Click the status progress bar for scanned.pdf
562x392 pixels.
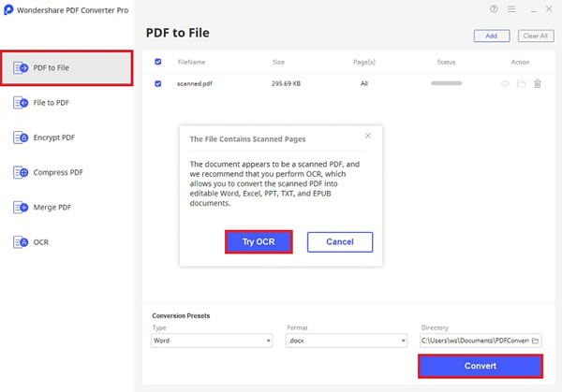tap(446, 83)
